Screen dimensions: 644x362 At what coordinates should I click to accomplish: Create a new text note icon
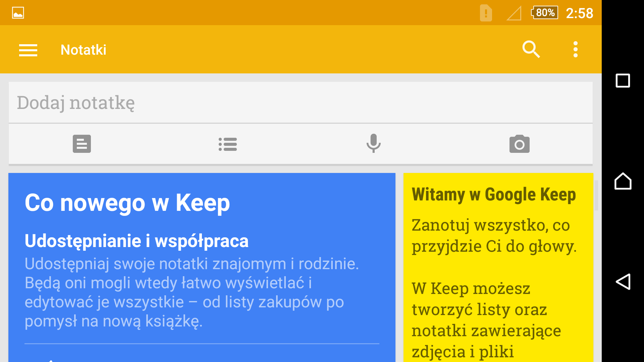point(82,144)
